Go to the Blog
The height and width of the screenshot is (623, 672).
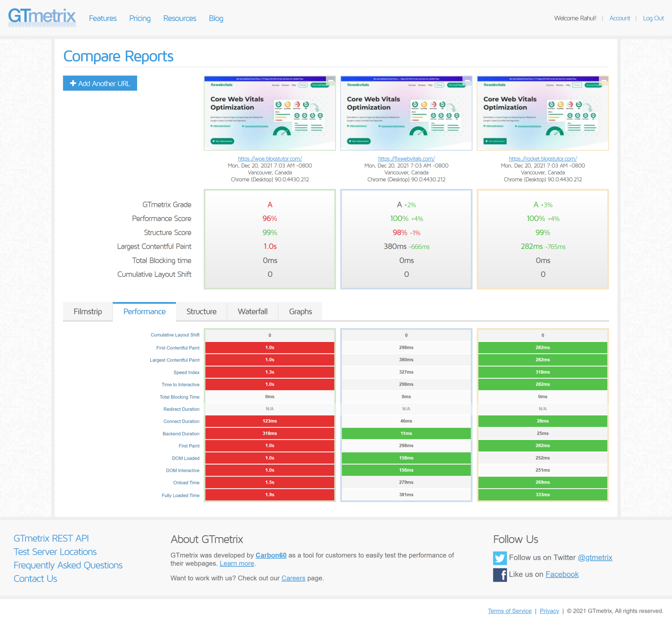216,18
